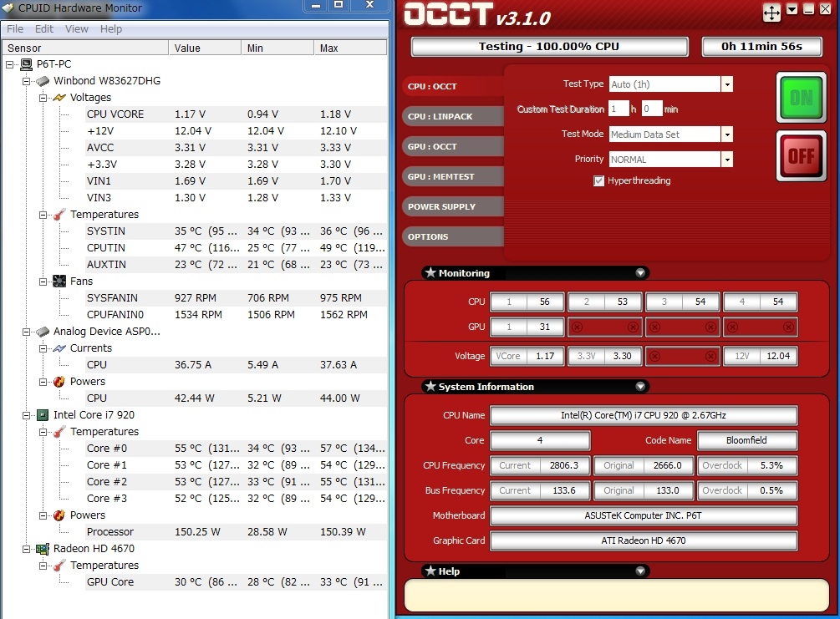Click the Winbond Temperatures thermometer icon
Screen dimensions: 840x619
(x=59, y=214)
